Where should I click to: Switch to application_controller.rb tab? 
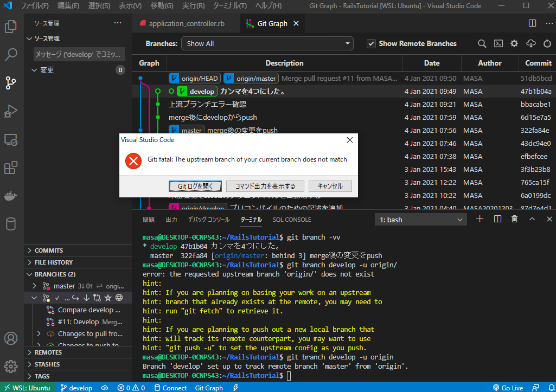point(186,23)
